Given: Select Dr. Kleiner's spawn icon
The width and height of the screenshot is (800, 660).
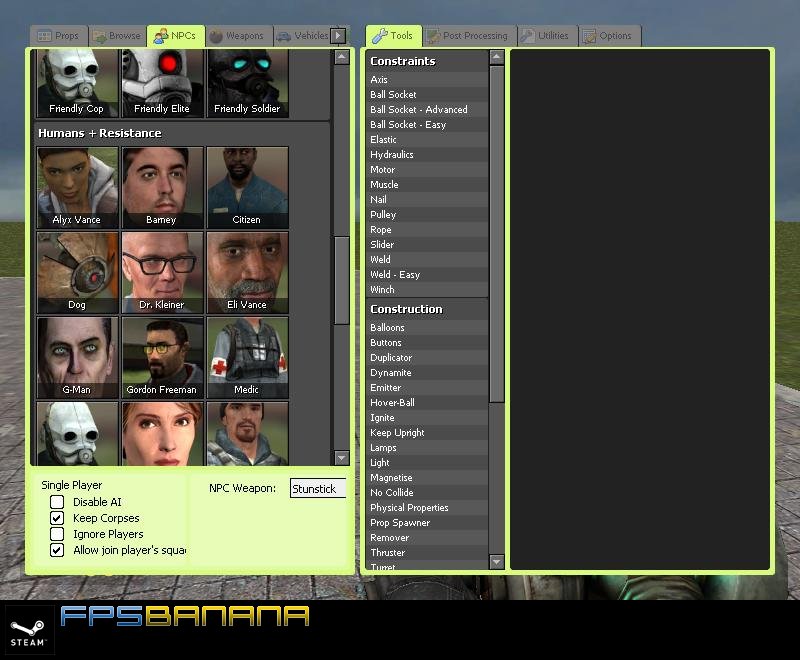Looking at the screenshot, I should [162, 272].
